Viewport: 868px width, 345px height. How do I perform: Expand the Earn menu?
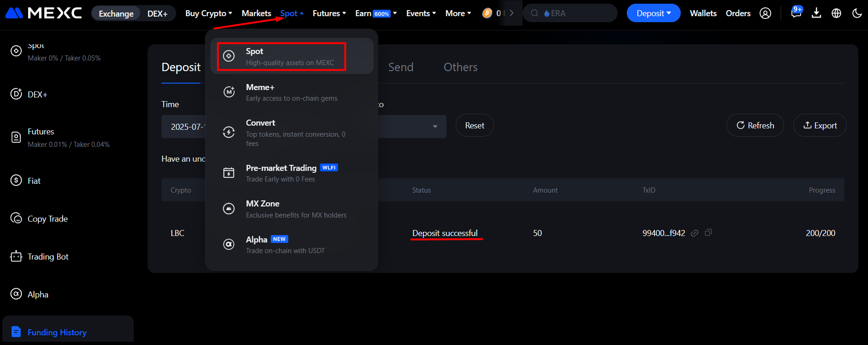376,13
